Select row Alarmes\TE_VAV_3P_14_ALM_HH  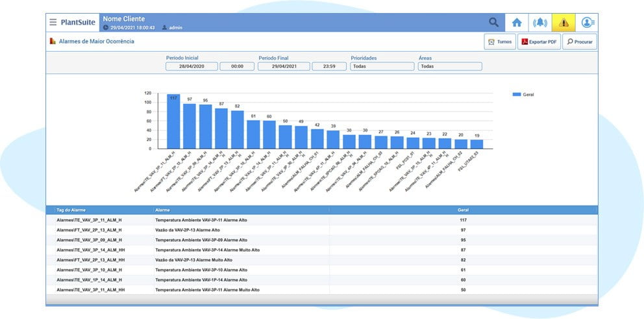click(x=321, y=250)
